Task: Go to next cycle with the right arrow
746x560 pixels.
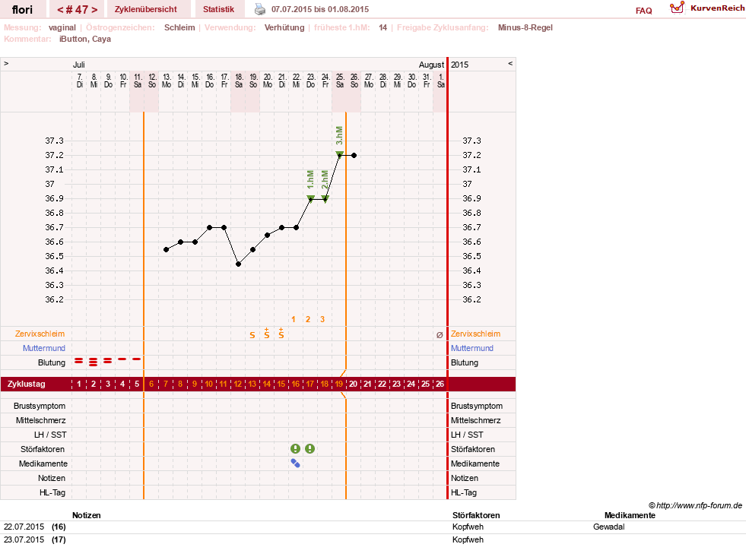Action: point(95,10)
